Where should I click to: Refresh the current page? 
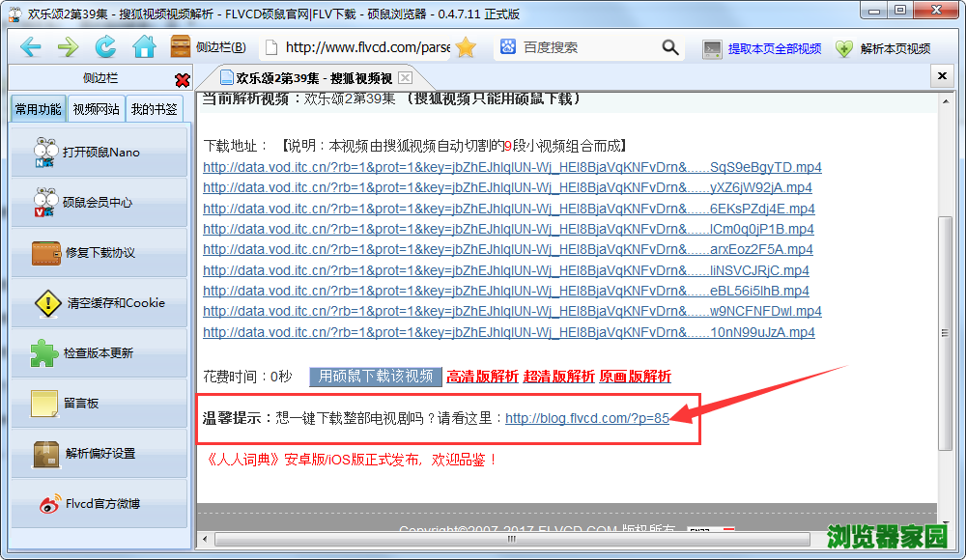[105, 47]
